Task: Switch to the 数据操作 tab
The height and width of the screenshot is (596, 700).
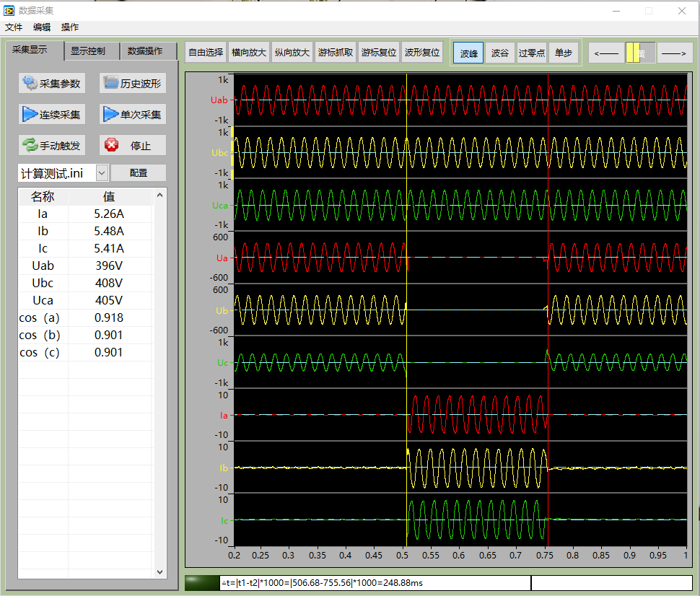Action: pyautogui.click(x=146, y=51)
